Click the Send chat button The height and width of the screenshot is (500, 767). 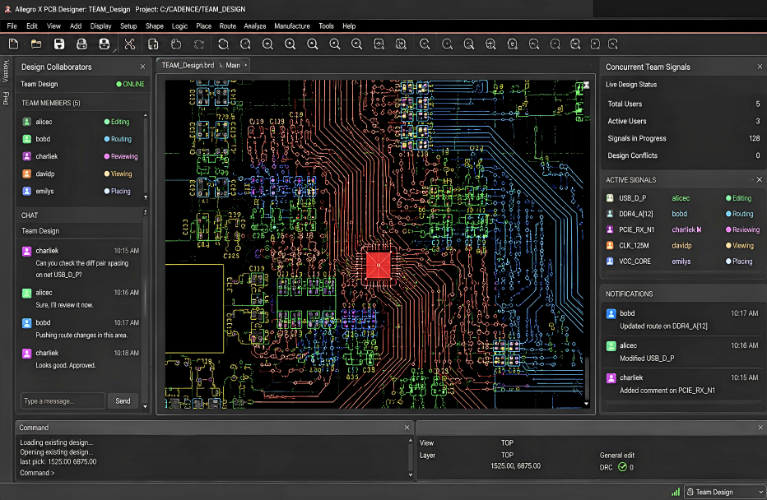(123, 401)
